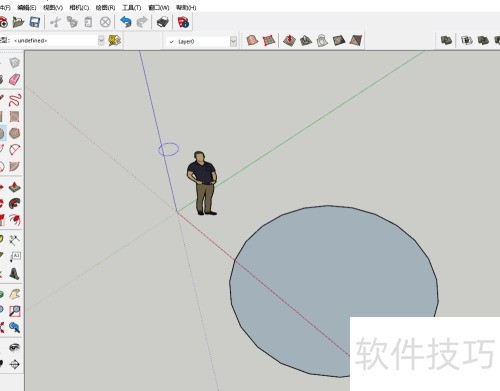Expand the Layer0 dropdown arrow
Viewport: 500px width, 391px height.
tap(233, 41)
